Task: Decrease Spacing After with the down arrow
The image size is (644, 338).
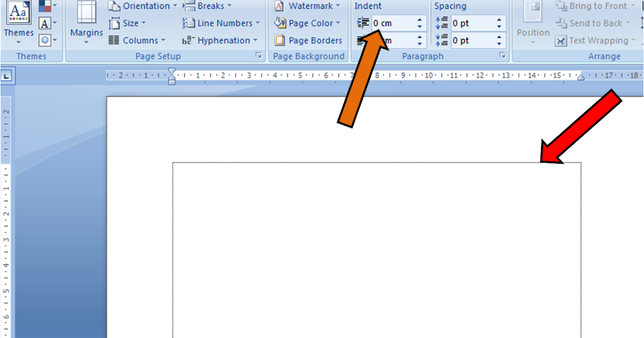Action: coord(499,44)
